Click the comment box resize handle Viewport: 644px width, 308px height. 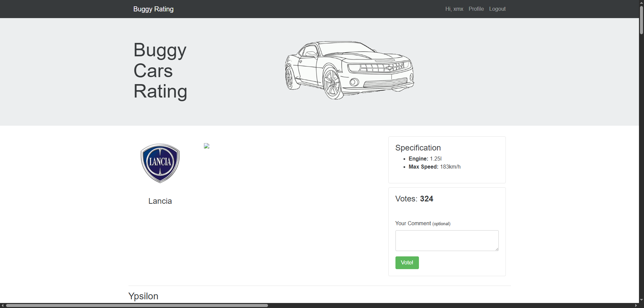[497, 249]
